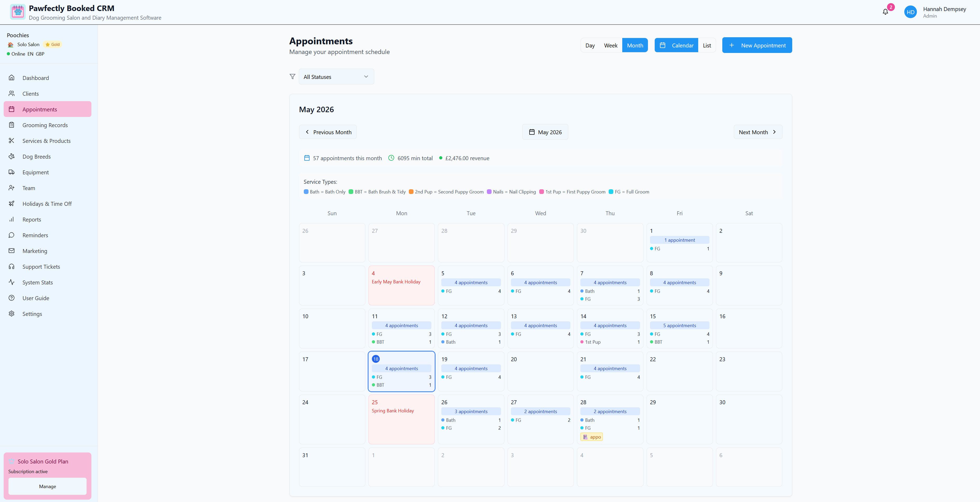Click '3 appointments' on day 26
This screenshot has height=502, width=980.
pos(471,411)
